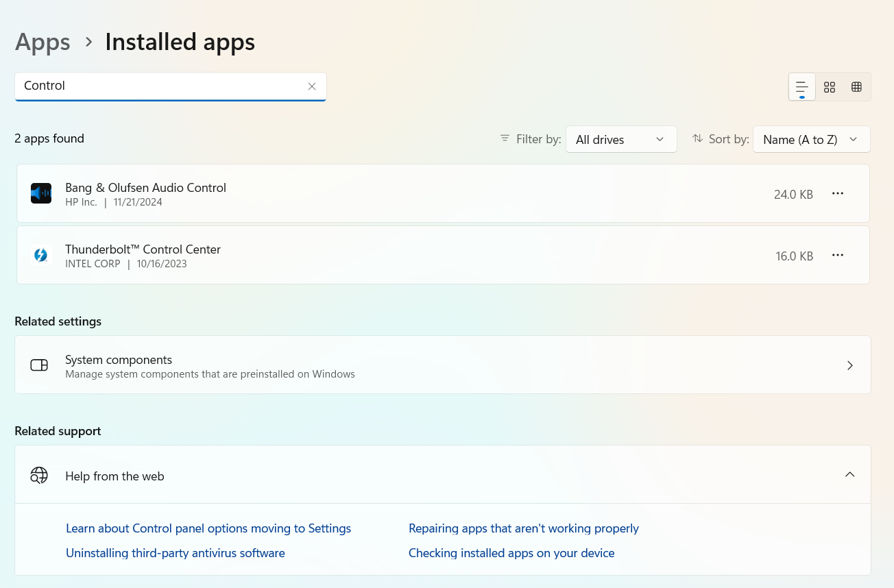The image size is (894, 588).
Task: Select the Bang & Olufsen Audio Control name
Action: click(145, 188)
